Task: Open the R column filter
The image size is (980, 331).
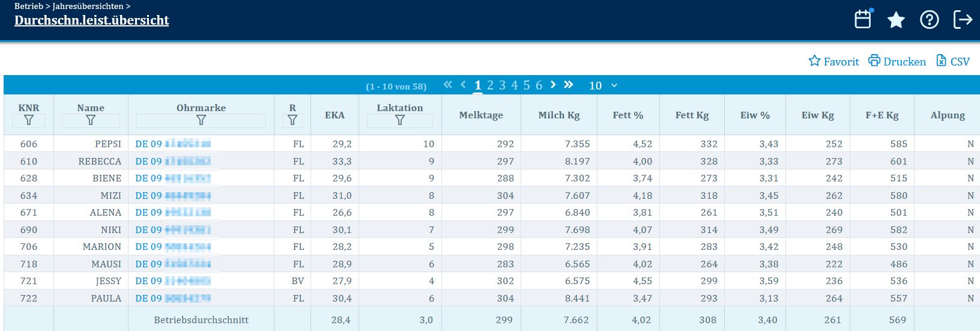Action: pos(292,121)
